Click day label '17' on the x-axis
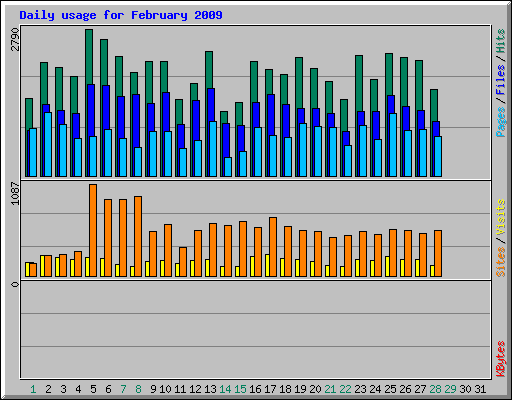Screen dimensions: 512x400 coord(270,389)
